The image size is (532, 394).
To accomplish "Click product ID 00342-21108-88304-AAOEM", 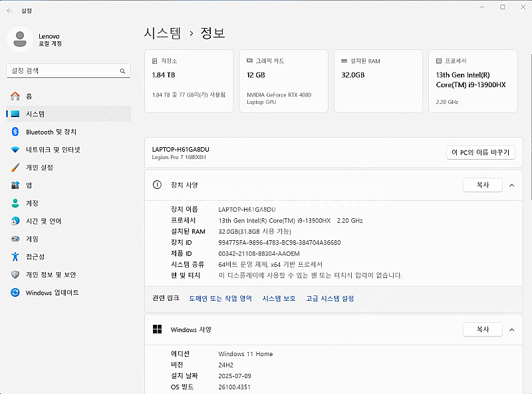I will click(x=259, y=254).
